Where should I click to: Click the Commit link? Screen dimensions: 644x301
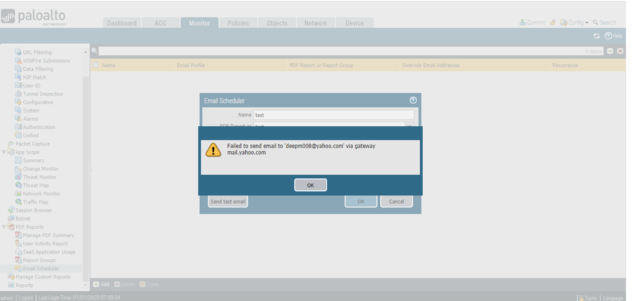click(x=532, y=23)
